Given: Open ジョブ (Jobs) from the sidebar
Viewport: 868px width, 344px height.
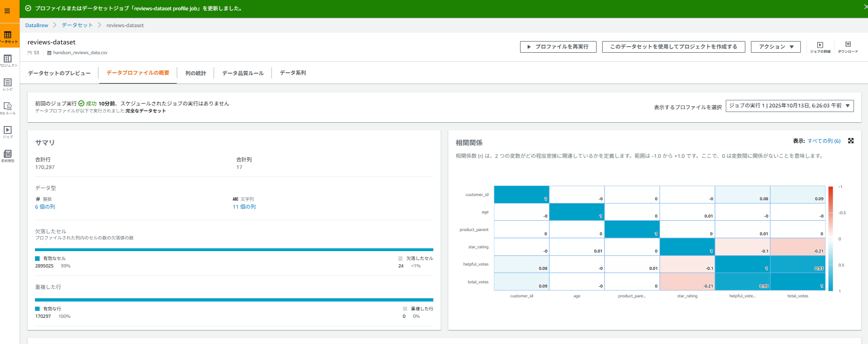Looking at the screenshot, I should coord(8,132).
